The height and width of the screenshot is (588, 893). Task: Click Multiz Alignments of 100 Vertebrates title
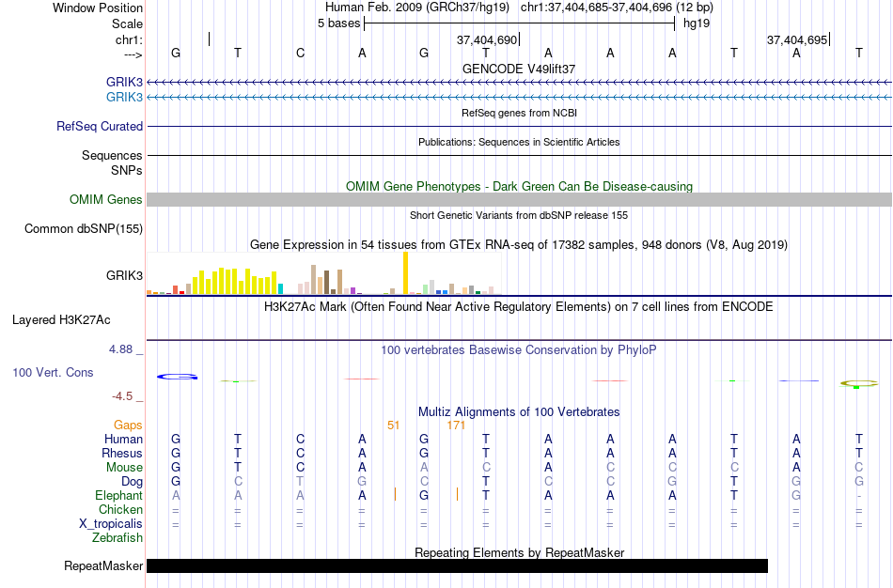(519, 411)
